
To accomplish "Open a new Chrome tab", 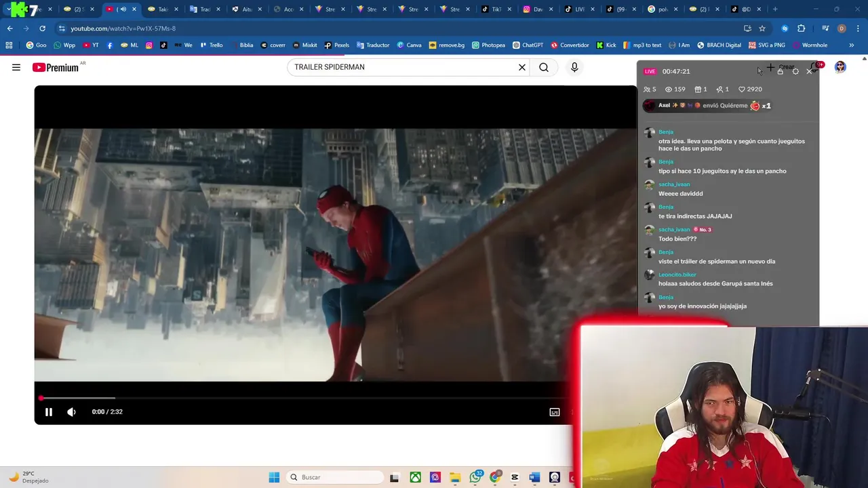I will point(775,9).
